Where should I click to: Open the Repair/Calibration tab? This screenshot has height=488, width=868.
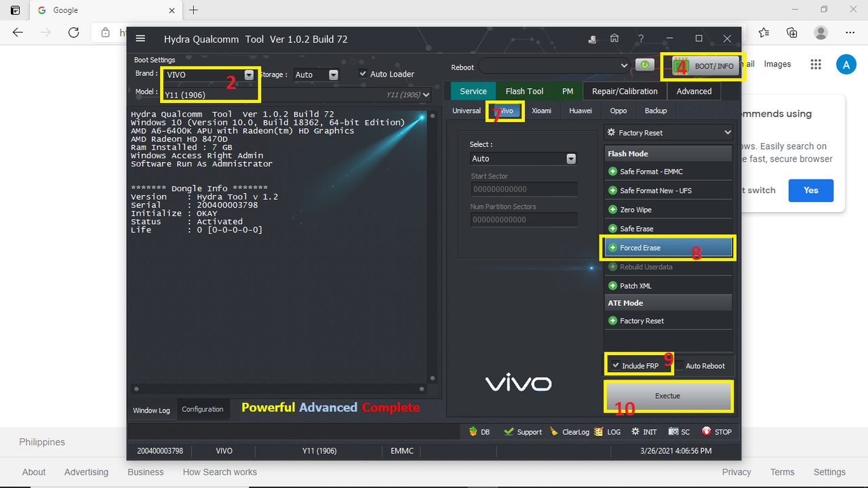coord(625,91)
